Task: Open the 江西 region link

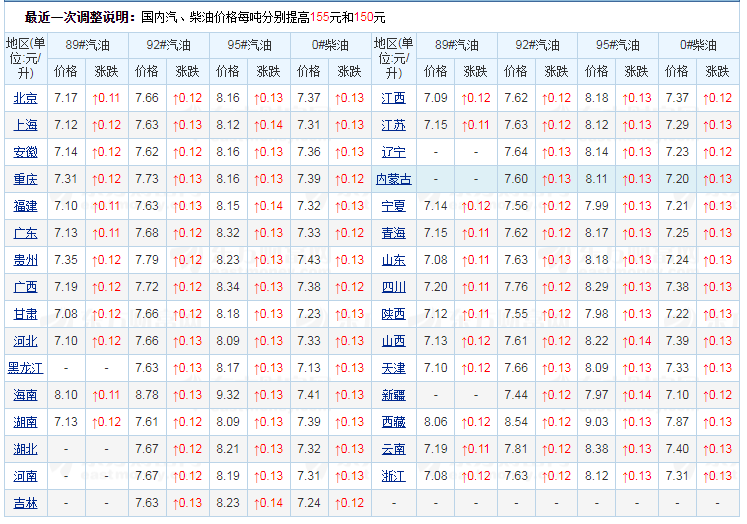Action: click(394, 98)
